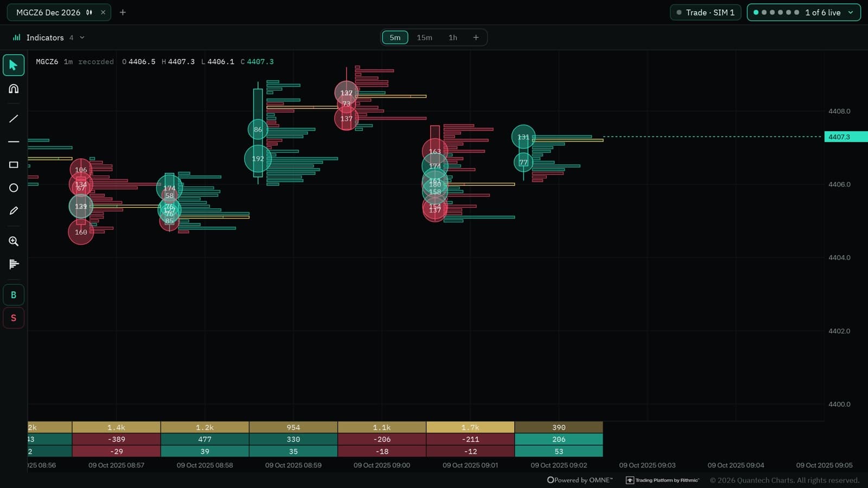Select the pencil freehand tool
Viewport: 868px width, 488px height.
14,210
